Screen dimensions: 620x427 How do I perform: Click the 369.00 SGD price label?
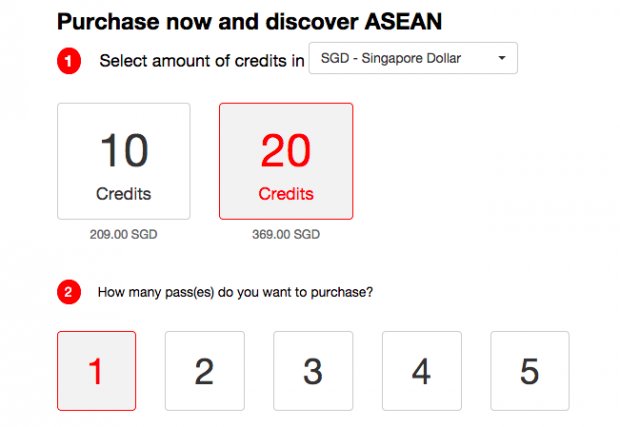click(x=286, y=234)
